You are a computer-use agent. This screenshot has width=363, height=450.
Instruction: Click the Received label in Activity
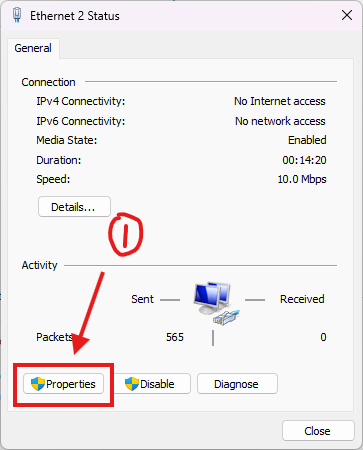point(302,299)
